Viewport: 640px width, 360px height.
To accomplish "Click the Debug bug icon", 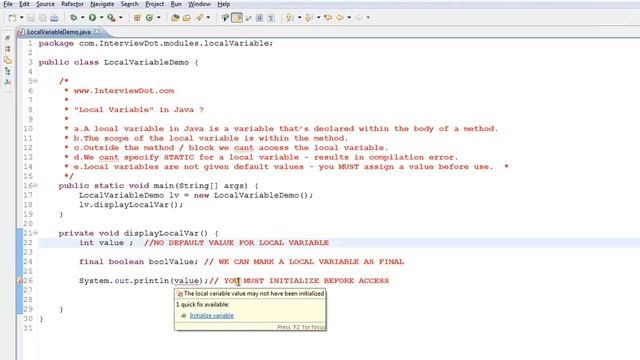I will (73, 18).
